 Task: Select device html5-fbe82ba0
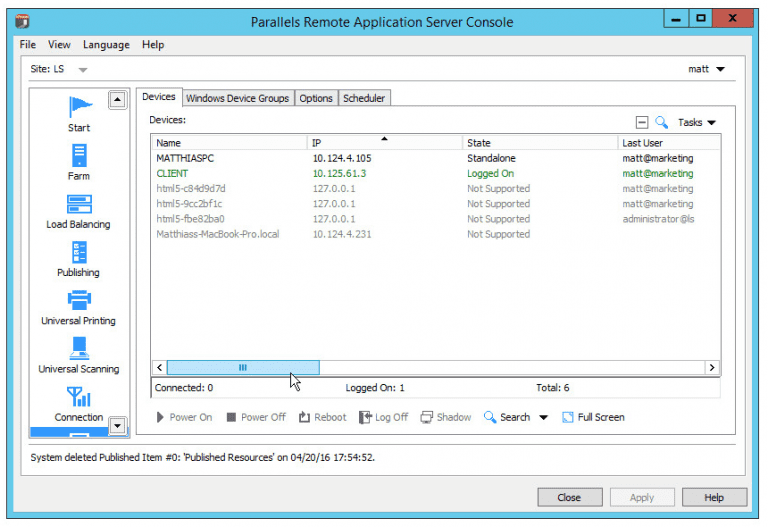coord(435,219)
